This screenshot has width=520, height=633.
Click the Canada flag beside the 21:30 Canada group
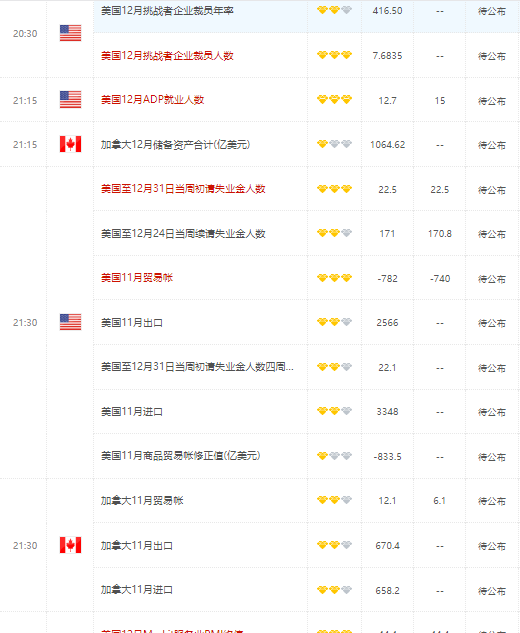click(x=70, y=545)
